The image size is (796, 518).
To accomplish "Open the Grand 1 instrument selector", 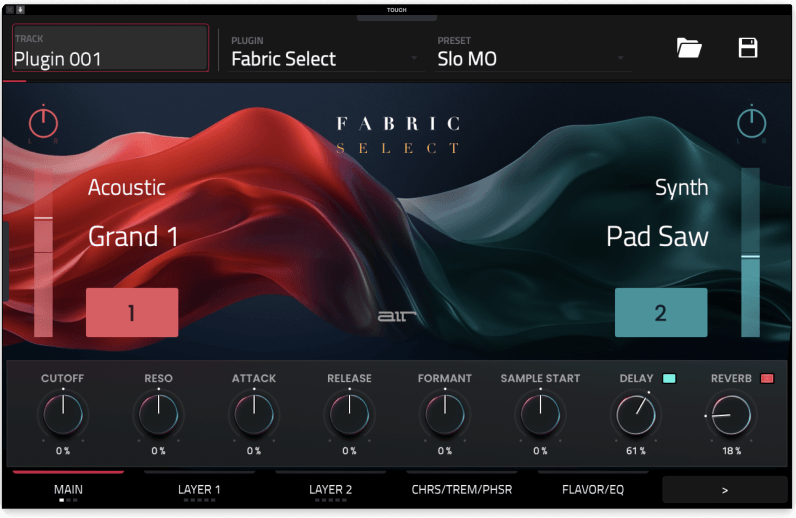I will pos(133,237).
